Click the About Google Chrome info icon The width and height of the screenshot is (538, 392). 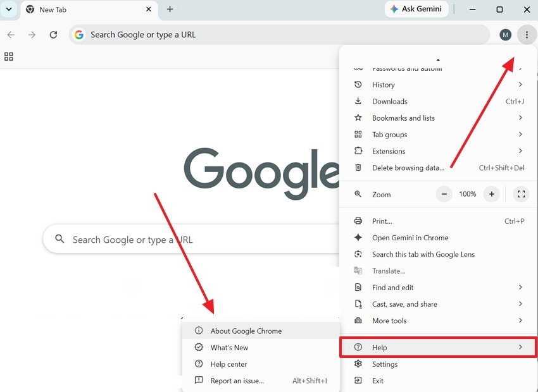click(199, 330)
